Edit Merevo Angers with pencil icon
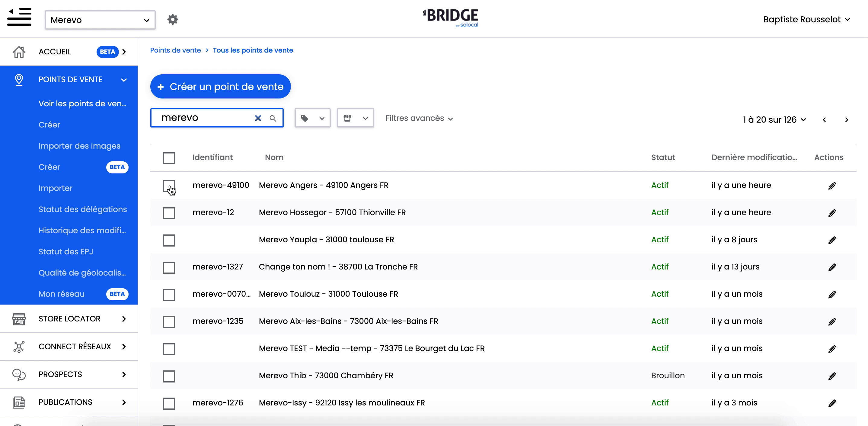This screenshot has height=426, width=868. pos(832,186)
